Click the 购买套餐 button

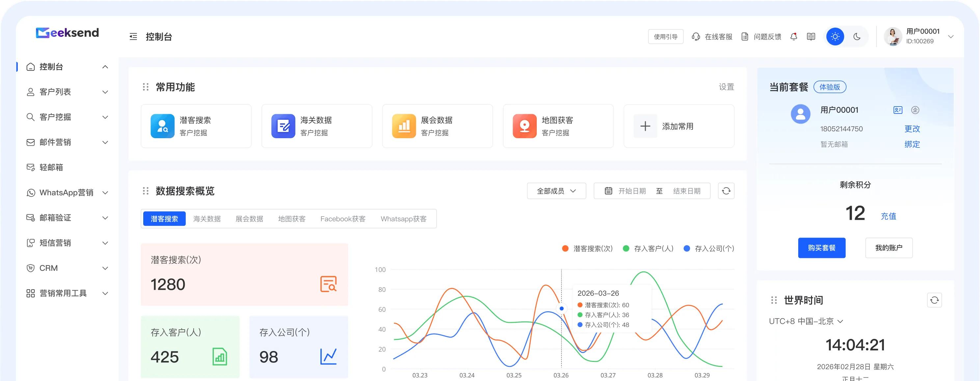coord(822,248)
